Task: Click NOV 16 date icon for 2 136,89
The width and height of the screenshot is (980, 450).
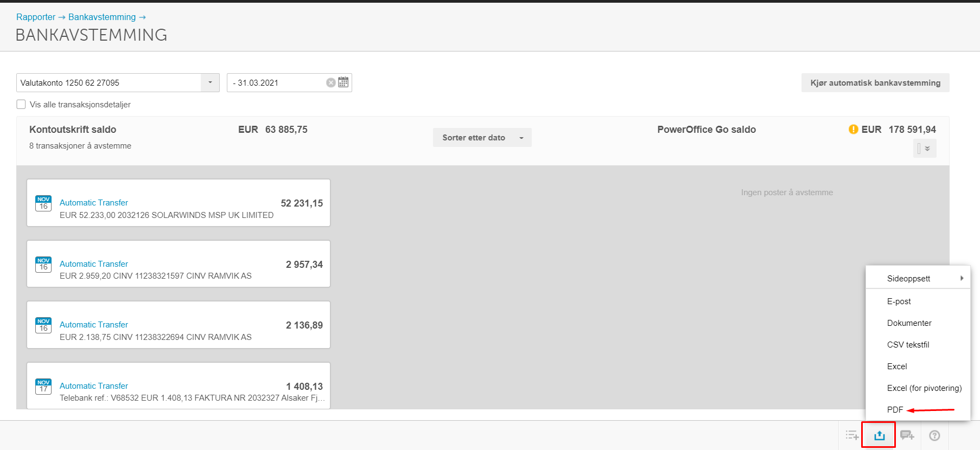Action: (x=43, y=325)
